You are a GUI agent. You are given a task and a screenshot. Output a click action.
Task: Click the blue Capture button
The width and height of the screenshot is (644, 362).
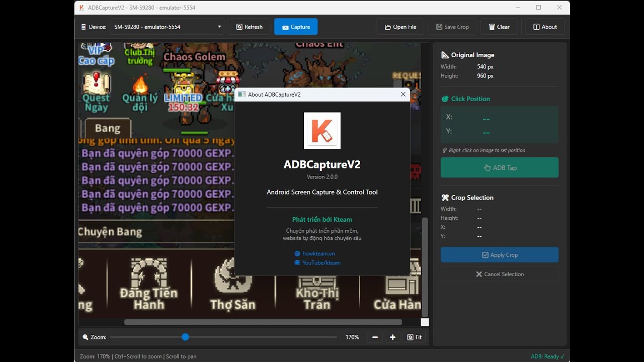pos(296,27)
